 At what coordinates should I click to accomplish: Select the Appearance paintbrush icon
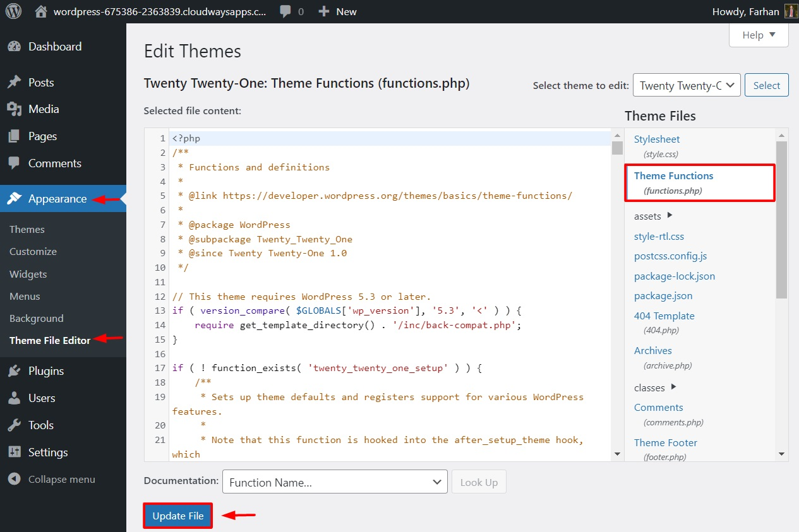[14, 198]
